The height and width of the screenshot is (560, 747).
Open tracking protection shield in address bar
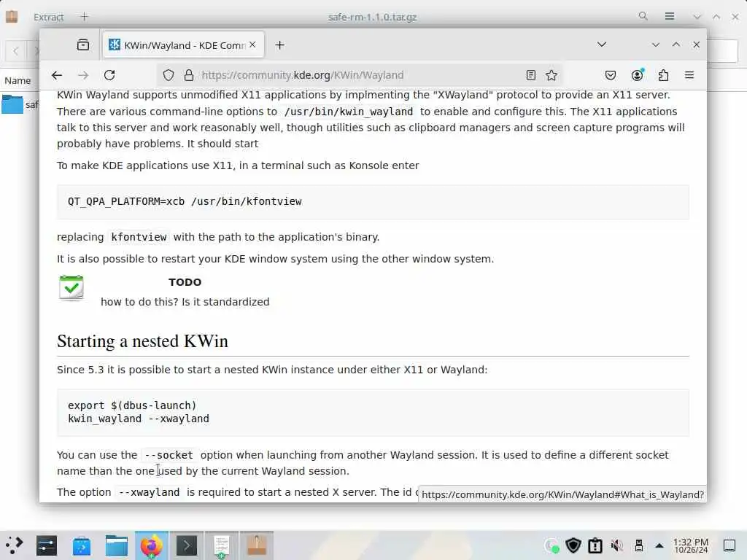click(169, 75)
